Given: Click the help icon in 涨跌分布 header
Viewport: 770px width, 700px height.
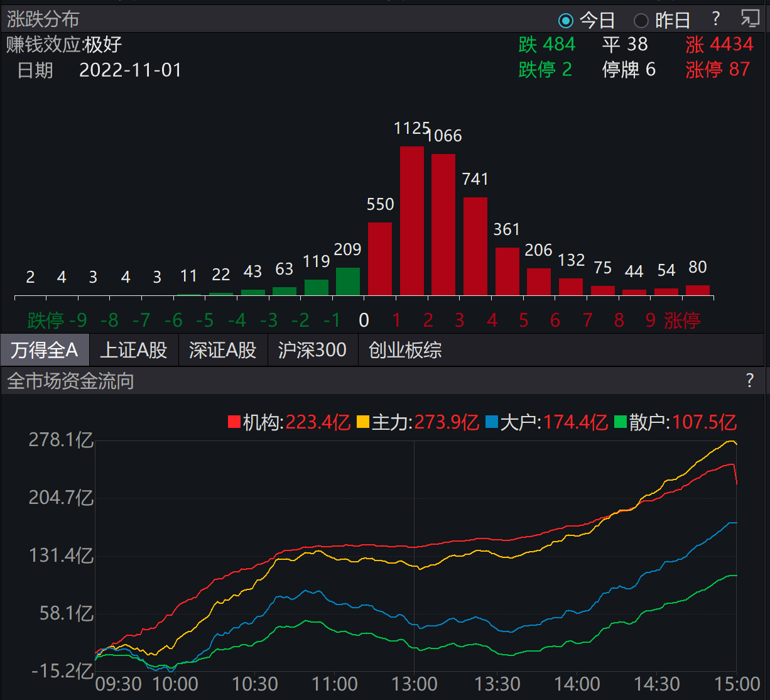Looking at the screenshot, I should click(x=715, y=19).
